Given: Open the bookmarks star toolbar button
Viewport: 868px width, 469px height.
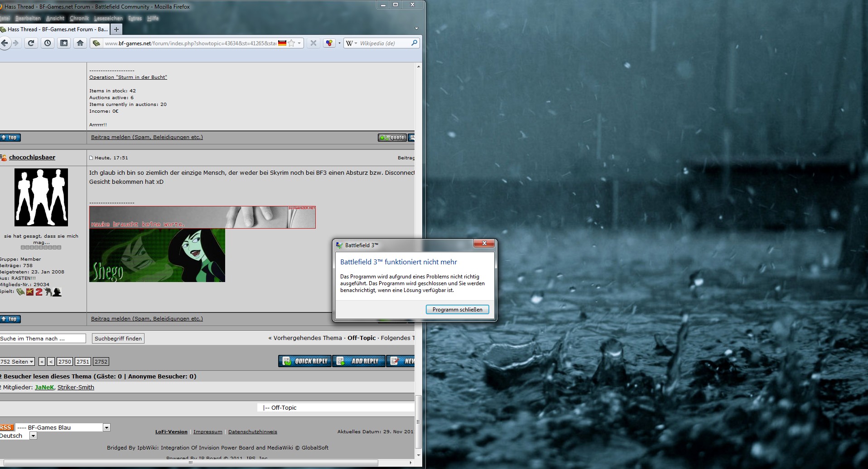Looking at the screenshot, I should point(64,43).
